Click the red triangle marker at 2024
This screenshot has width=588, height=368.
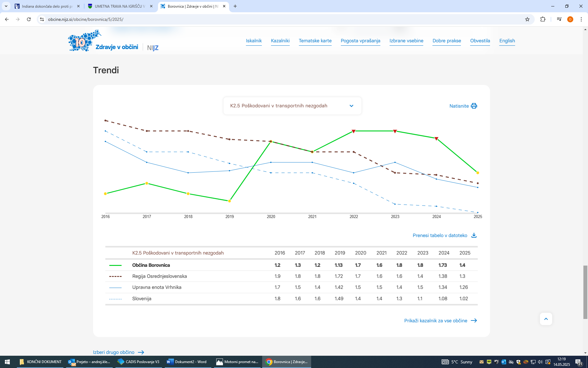coord(436,139)
